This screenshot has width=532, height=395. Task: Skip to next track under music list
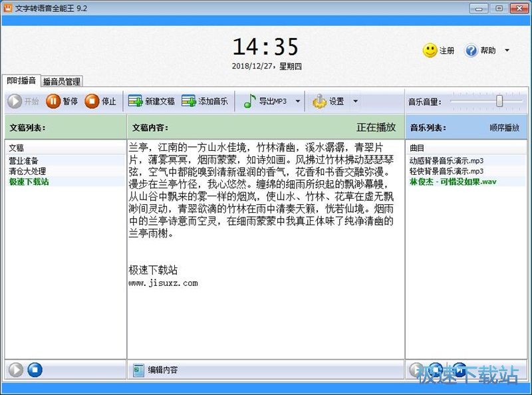click(459, 370)
